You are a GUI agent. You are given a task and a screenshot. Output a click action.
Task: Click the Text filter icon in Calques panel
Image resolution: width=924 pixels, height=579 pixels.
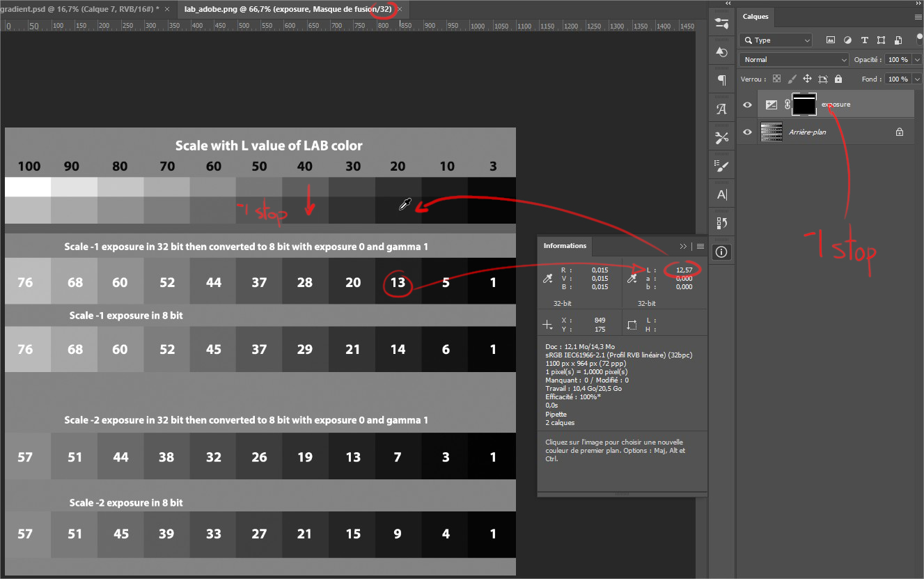864,40
